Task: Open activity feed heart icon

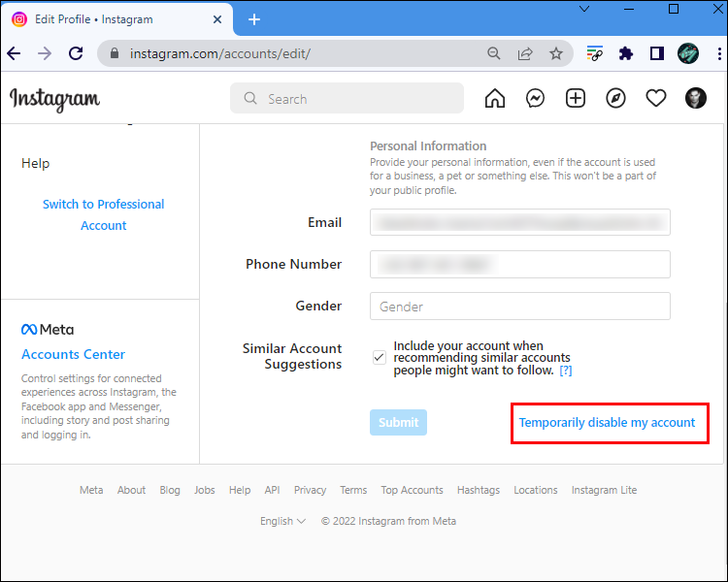Action: pos(655,98)
